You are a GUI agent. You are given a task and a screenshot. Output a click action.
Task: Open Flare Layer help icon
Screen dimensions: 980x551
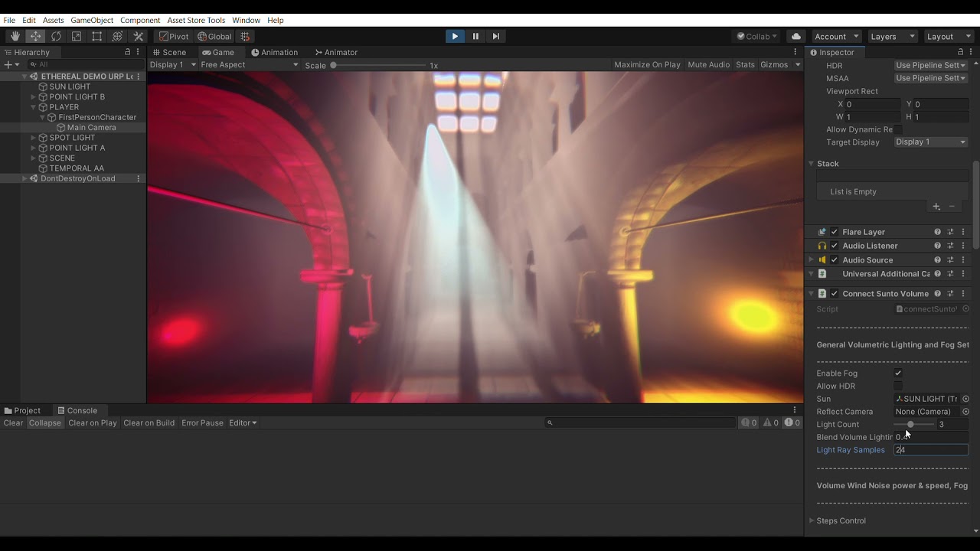click(937, 232)
